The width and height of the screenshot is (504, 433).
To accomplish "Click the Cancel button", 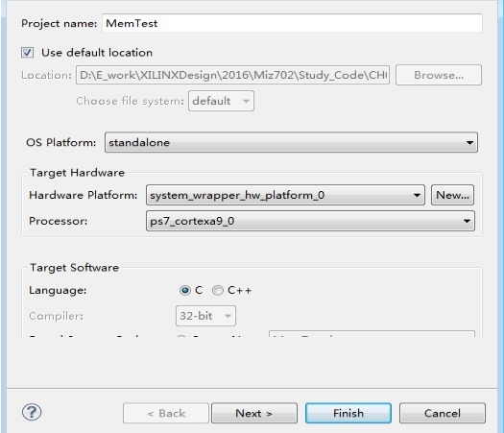I will coord(443,413).
